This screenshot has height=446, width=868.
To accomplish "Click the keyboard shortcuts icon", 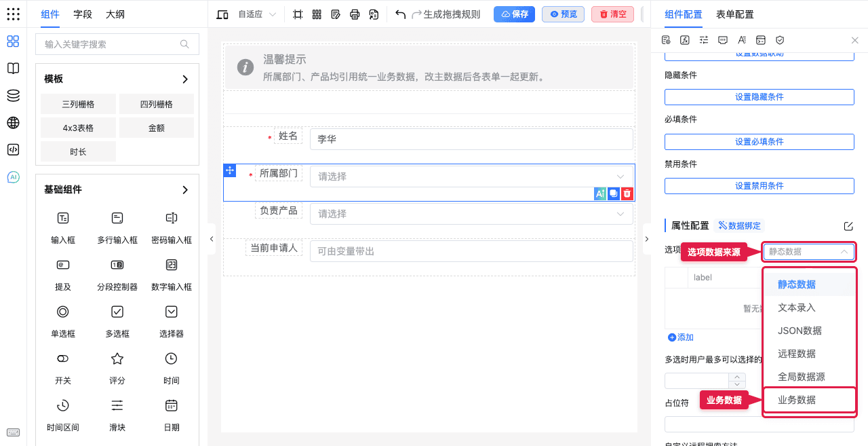I will [x=13, y=432].
